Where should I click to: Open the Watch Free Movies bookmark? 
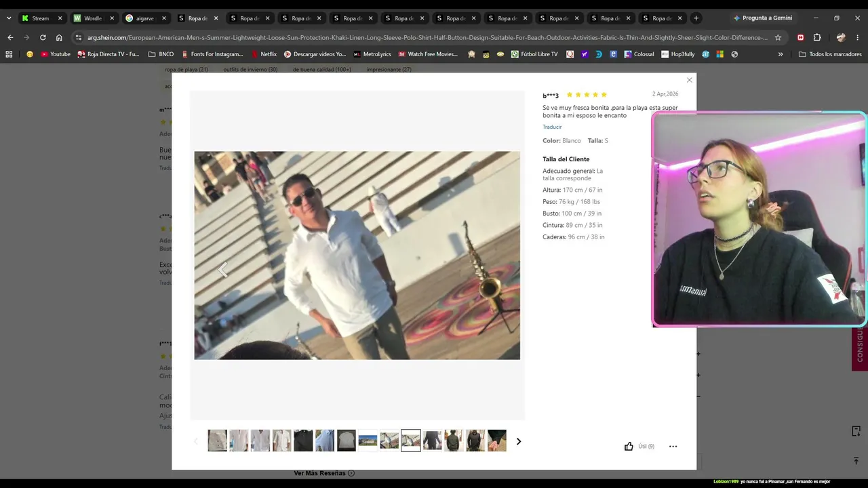pos(428,54)
